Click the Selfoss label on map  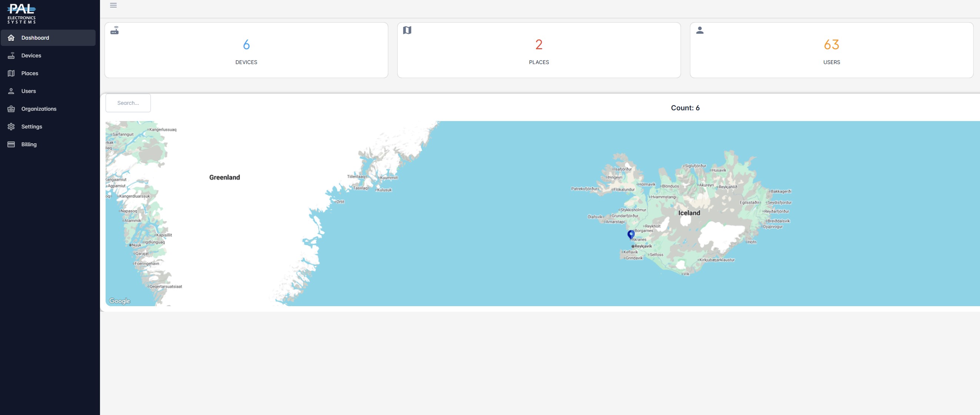pyautogui.click(x=656, y=255)
